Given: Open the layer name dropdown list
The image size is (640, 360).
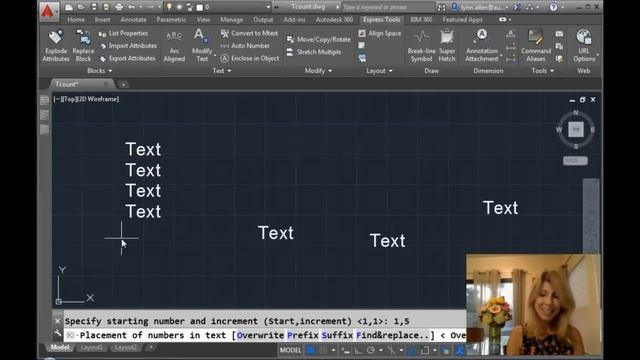Looking at the screenshot, I should coord(268,7).
